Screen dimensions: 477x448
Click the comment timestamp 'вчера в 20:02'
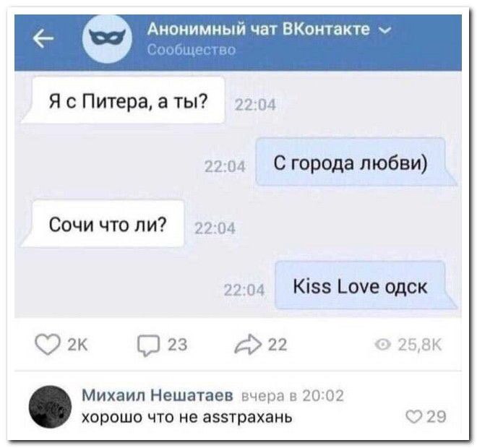coord(293,396)
